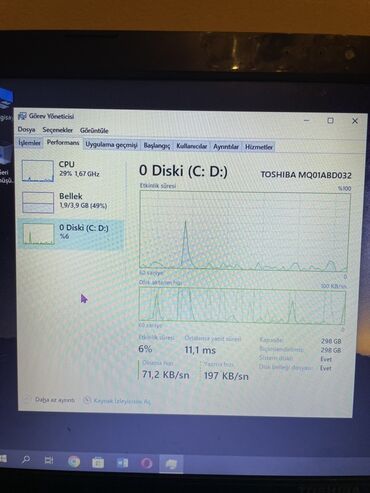Open the Microsoft Store taskbar icon
370x493 pixels.
[98, 462]
